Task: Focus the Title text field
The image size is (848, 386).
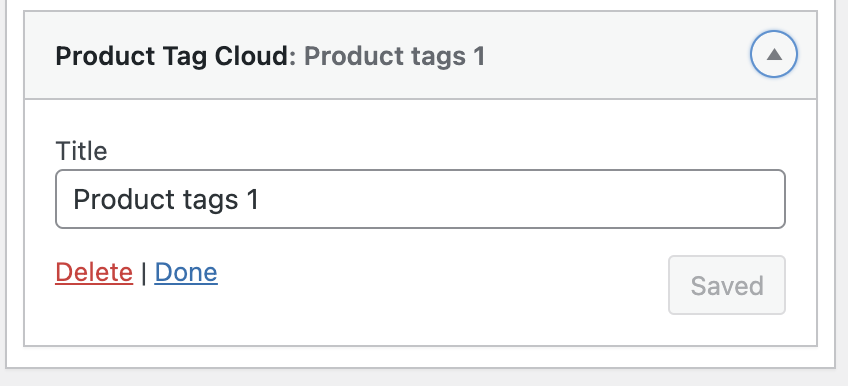Action: (420, 199)
